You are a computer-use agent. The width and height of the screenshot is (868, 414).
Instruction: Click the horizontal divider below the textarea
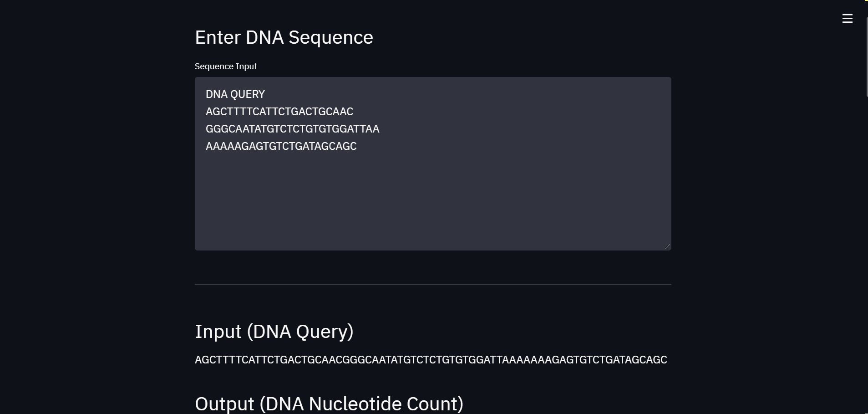[432, 284]
